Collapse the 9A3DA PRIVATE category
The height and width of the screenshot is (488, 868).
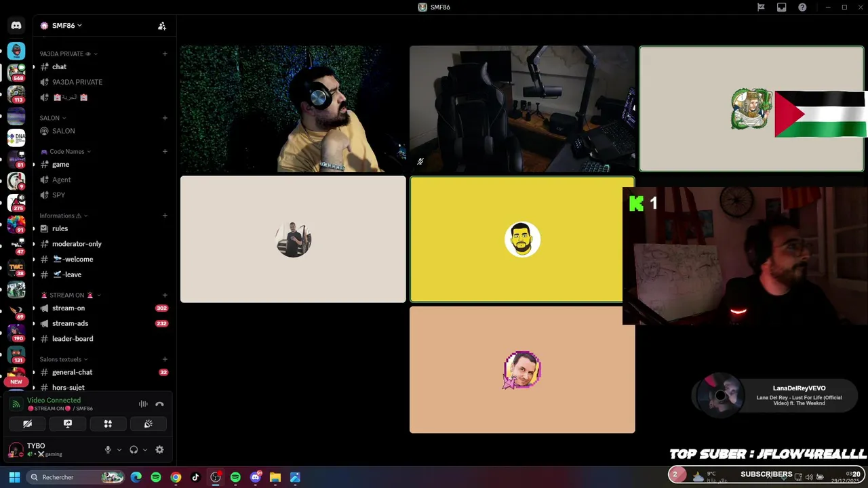click(x=68, y=54)
